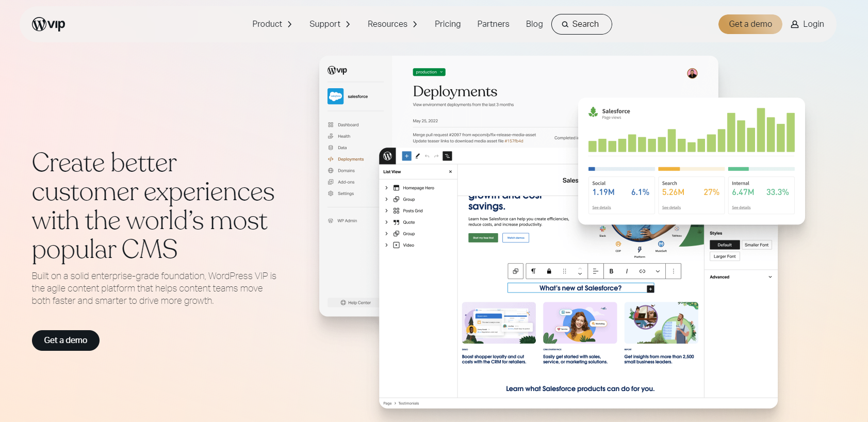Click the select parent group block icon
The height and width of the screenshot is (422, 868).
[x=516, y=271]
